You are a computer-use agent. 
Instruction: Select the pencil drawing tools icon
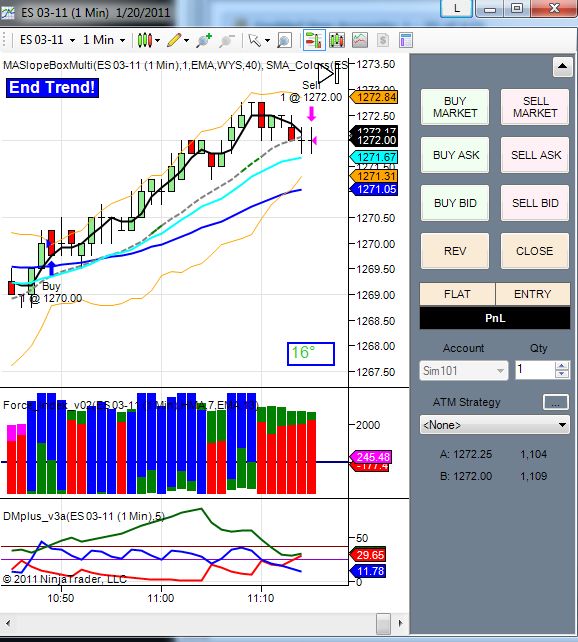click(174, 40)
